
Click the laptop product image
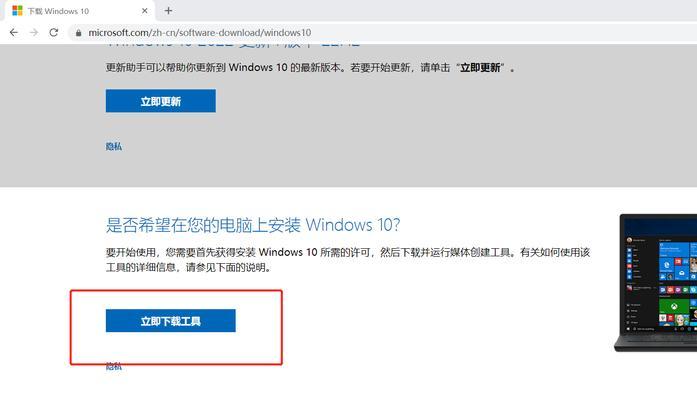pyautogui.click(x=655, y=283)
